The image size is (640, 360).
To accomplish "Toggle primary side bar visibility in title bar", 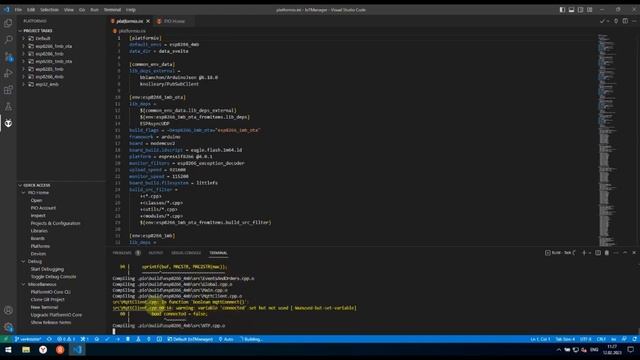I will click(x=562, y=9).
